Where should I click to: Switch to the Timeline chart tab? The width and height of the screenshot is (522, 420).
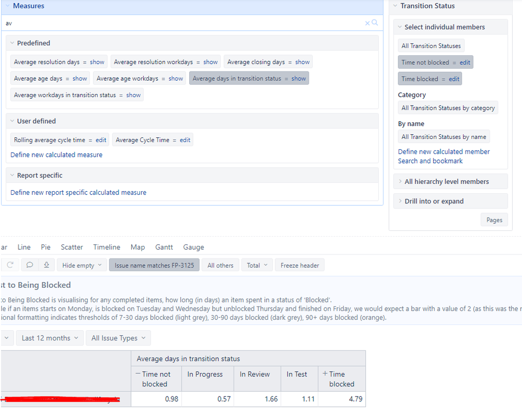(107, 247)
